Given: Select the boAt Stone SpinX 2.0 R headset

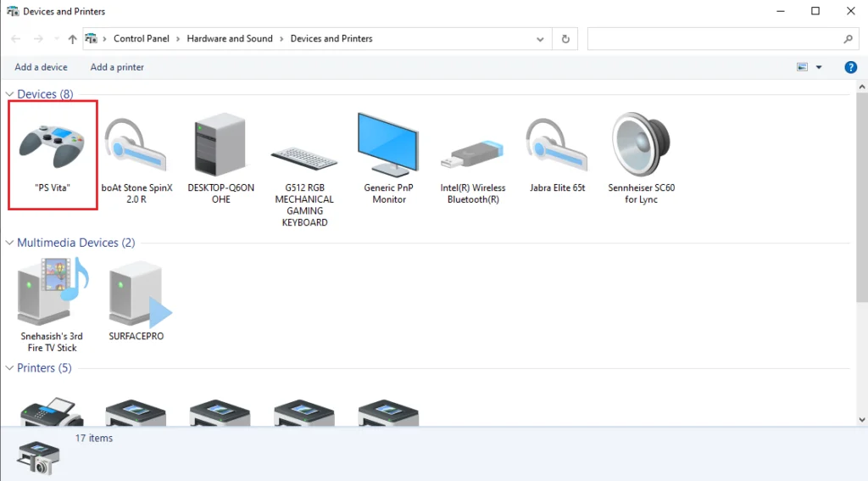Looking at the screenshot, I should click(x=136, y=160).
